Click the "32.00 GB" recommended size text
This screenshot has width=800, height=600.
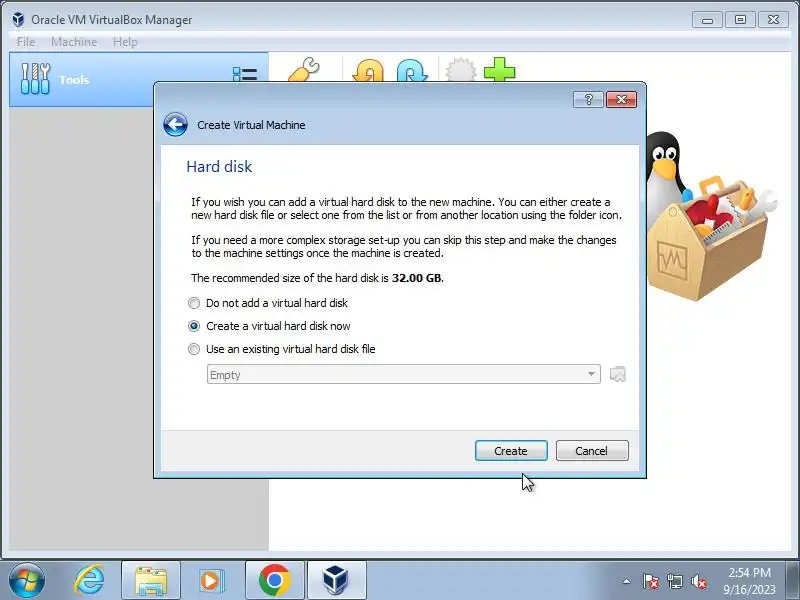pyautogui.click(x=416, y=278)
